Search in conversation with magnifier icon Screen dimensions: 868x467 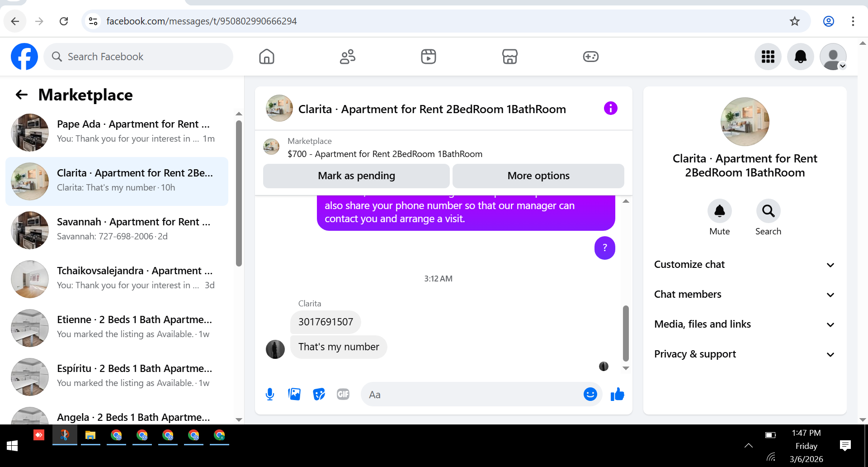coord(768,211)
